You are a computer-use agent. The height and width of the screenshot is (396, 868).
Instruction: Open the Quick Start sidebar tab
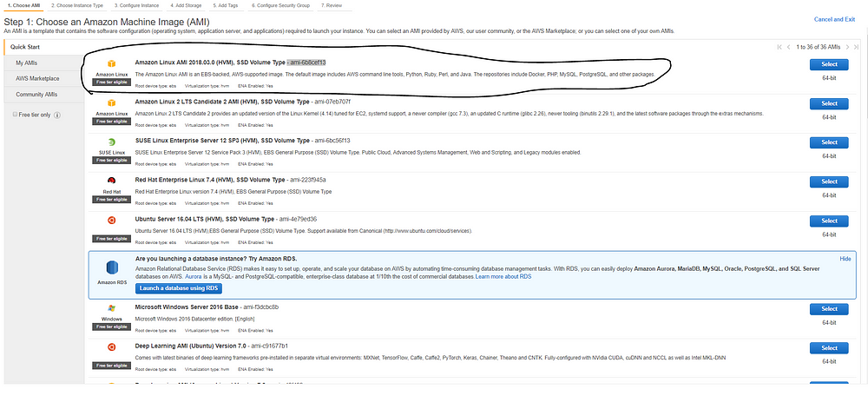click(44, 47)
